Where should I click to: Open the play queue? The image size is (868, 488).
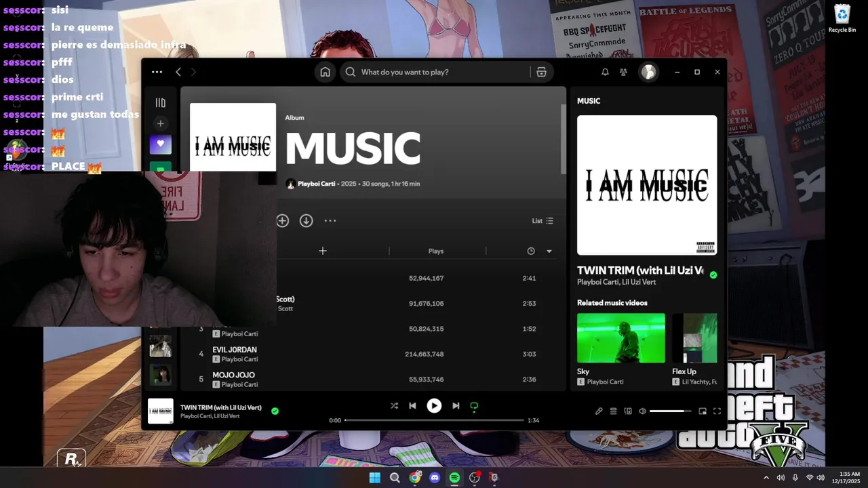613,411
